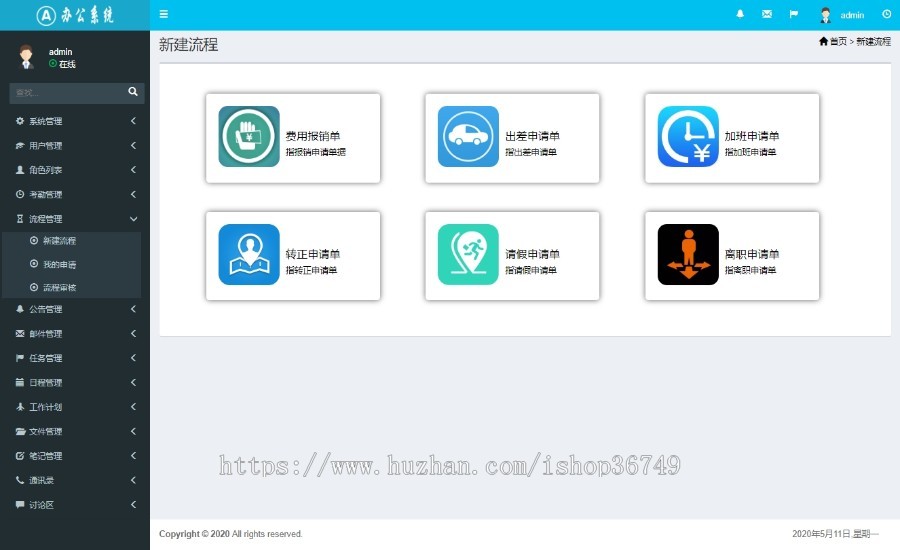Click the 加班申请单 title text
The height and width of the screenshot is (550, 900).
(x=751, y=136)
